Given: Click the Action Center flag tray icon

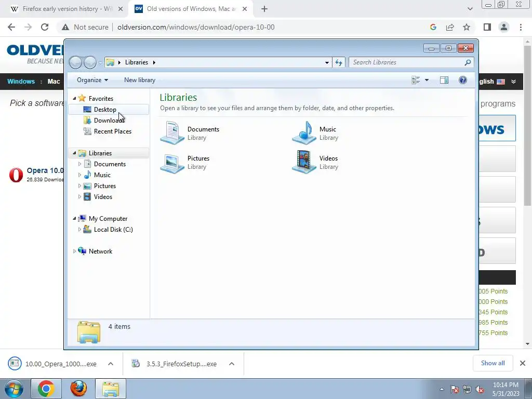Looking at the screenshot, I should coord(454,389).
